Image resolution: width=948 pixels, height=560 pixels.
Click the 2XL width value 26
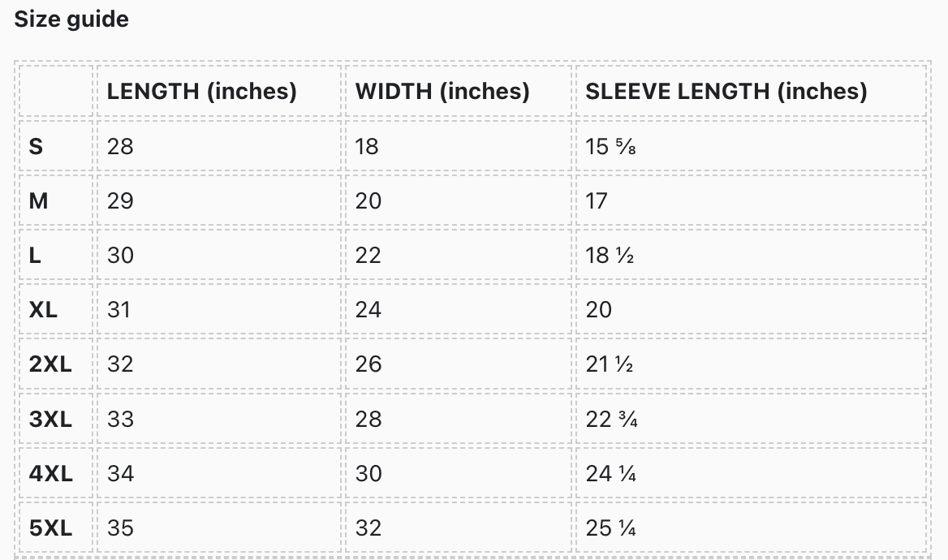point(368,364)
